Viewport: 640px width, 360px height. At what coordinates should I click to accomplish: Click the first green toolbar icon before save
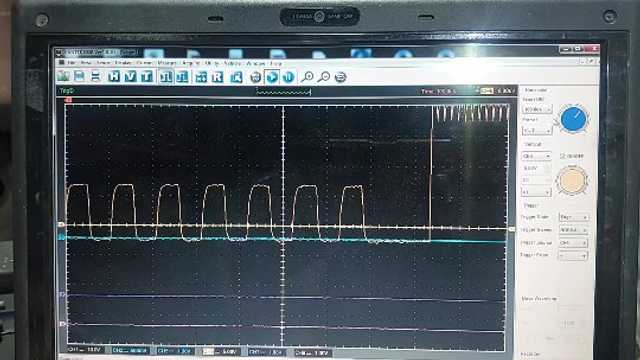[x=63, y=76]
